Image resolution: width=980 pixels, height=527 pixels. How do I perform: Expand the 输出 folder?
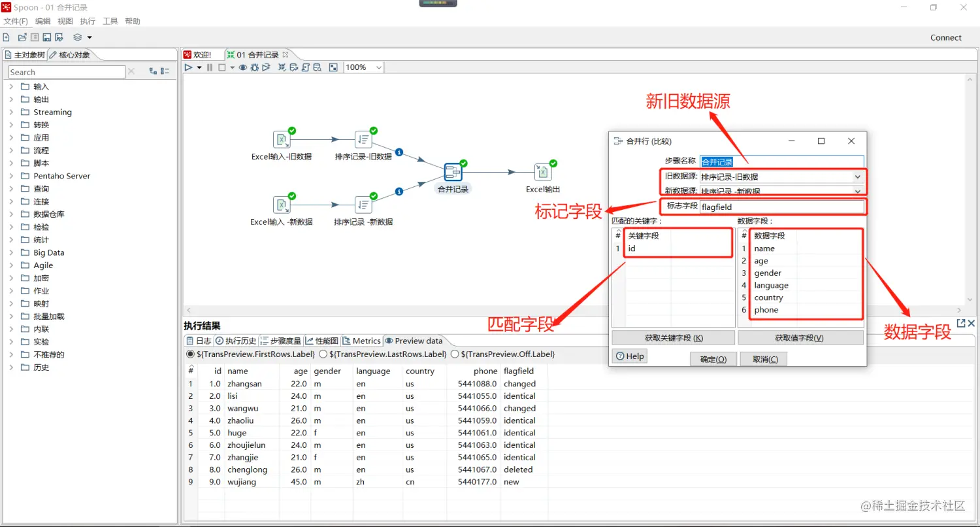11,99
